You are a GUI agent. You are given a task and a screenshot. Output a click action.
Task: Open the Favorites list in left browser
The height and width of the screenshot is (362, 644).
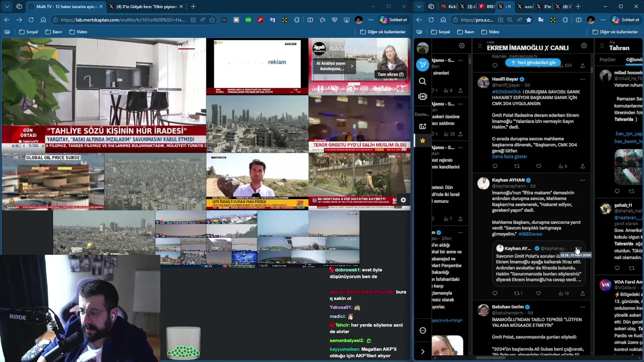(x=322, y=20)
